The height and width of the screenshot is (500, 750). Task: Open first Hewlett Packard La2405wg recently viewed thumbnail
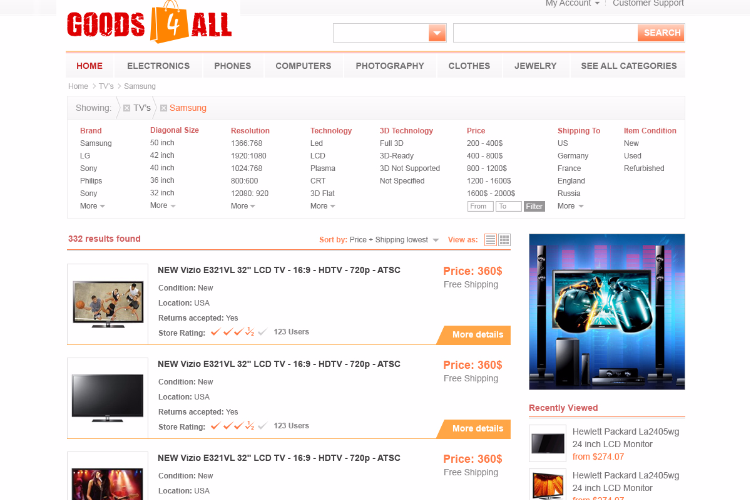(x=548, y=444)
